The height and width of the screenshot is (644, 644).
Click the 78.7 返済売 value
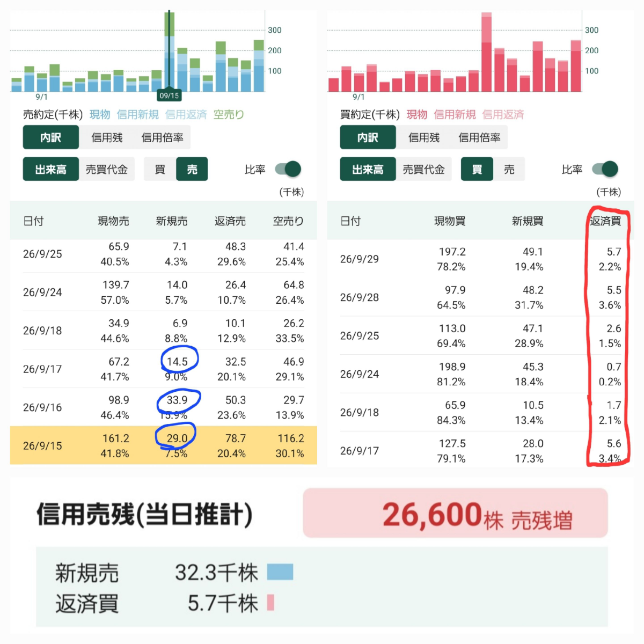[x=236, y=438]
